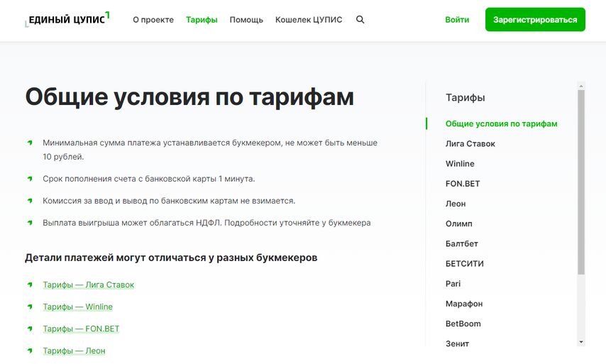Follow the Тарифы — FON.BET link

[81, 329]
